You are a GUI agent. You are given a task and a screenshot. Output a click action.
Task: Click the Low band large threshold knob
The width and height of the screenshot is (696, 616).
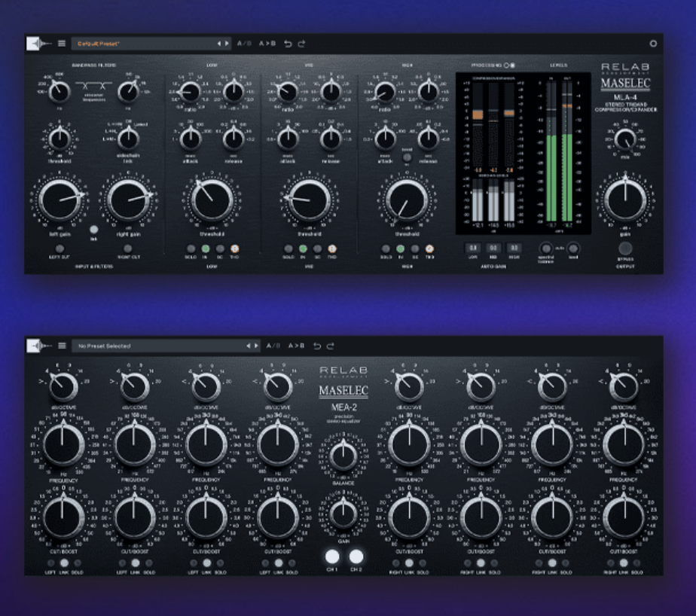point(212,200)
